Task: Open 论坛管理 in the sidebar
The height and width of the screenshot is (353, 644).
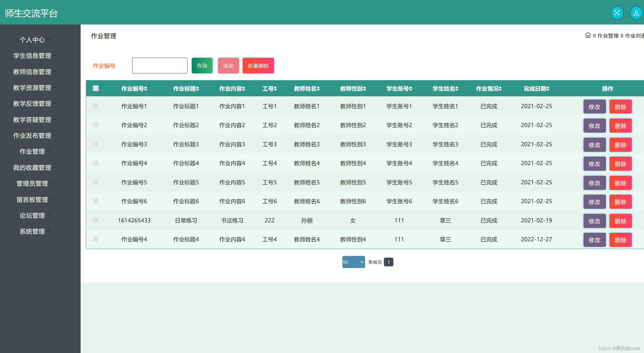Action: (x=32, y=215)
